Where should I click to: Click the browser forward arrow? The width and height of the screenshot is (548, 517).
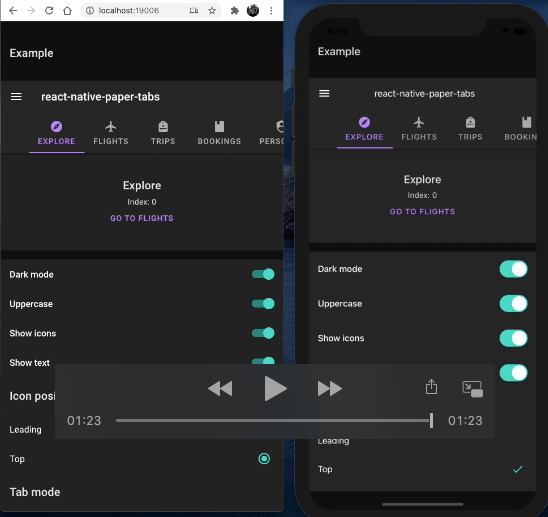(x=31, y=11)
